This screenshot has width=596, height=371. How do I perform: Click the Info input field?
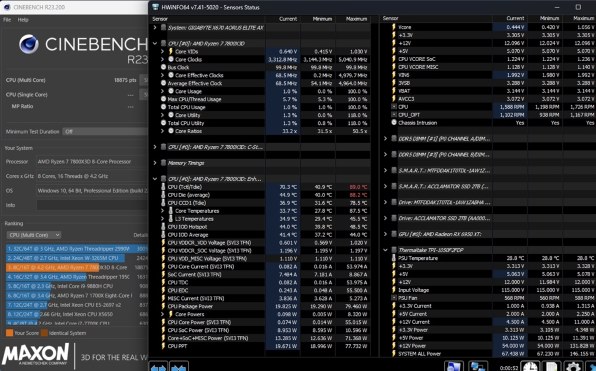pyautogui.click(x=92, y=205)
